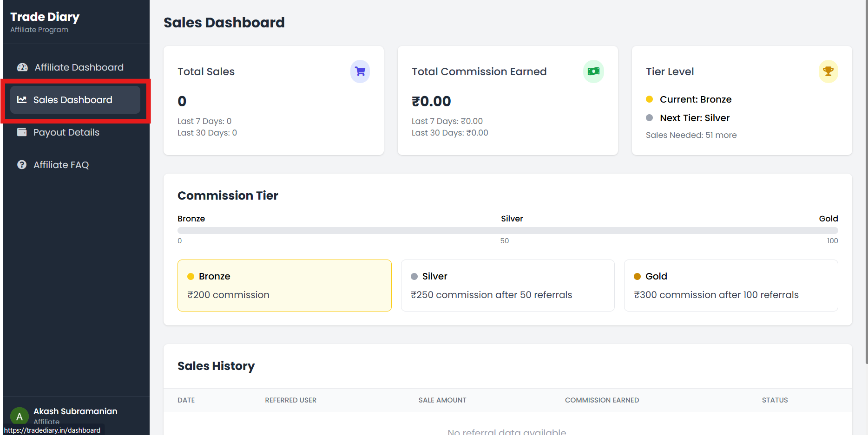Click the Sales Dashboard page title

pos(224,22)
